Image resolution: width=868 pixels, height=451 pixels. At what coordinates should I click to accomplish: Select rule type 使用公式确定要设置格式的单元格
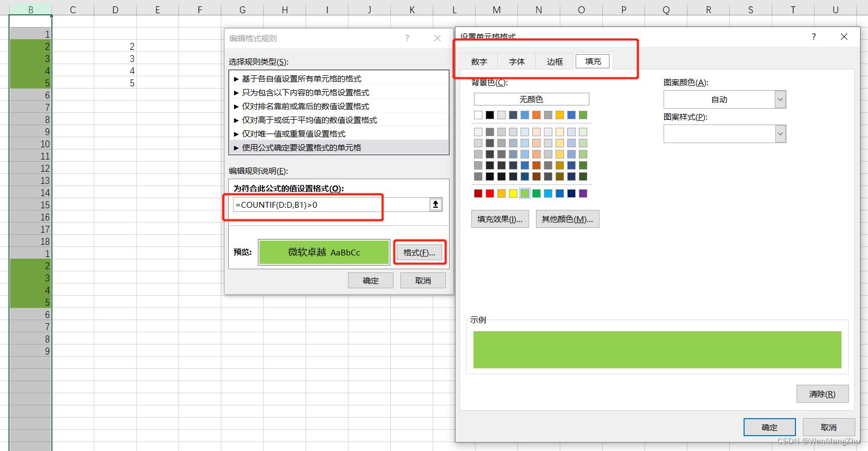tap(339, 147)
